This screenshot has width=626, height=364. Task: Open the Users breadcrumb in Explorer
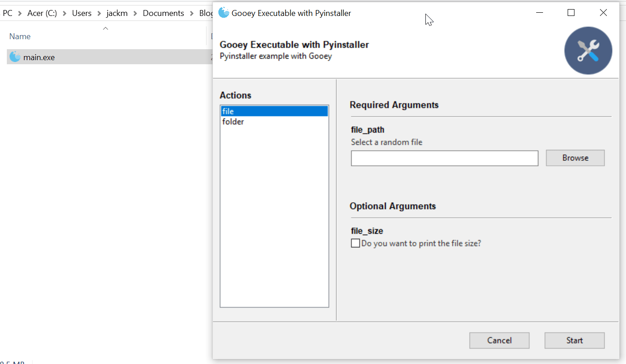point(82,13)
